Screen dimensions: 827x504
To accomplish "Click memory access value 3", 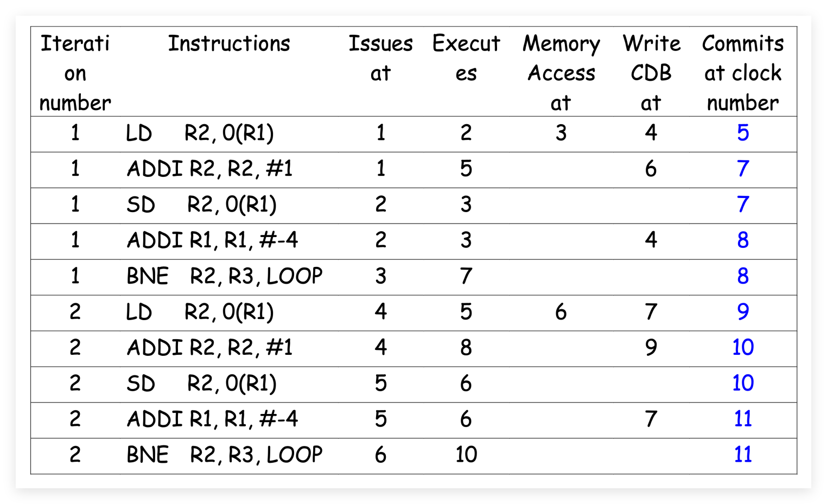I will [x=561, y=133].
